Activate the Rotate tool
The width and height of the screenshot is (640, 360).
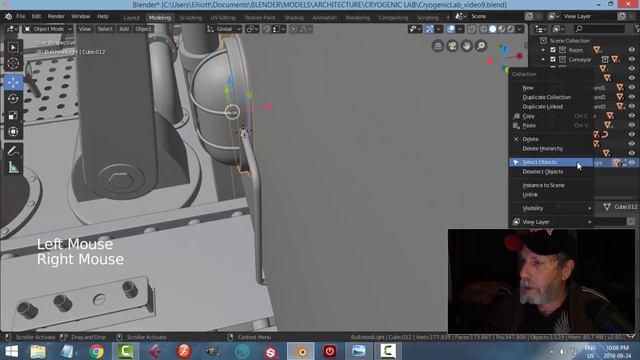(13, 98)
